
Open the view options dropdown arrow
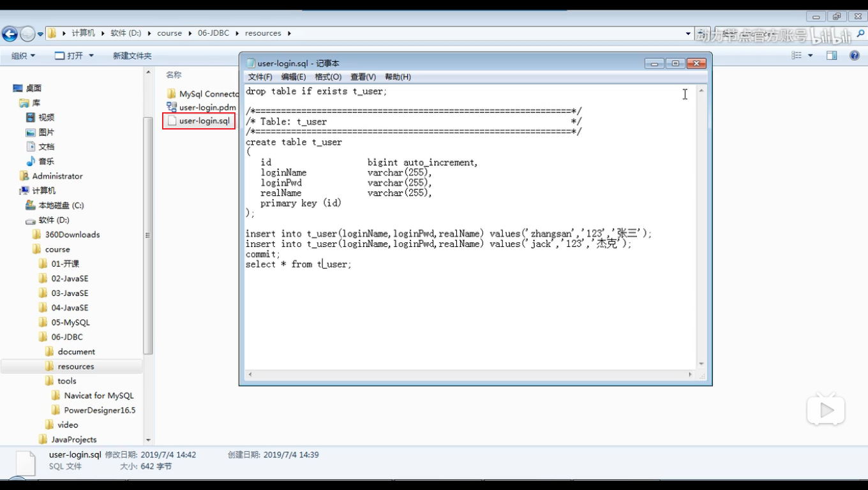811,56
